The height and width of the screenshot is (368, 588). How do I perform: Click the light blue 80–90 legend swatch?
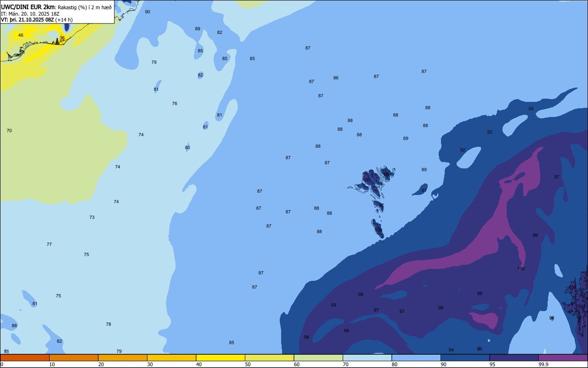[416, 357]
